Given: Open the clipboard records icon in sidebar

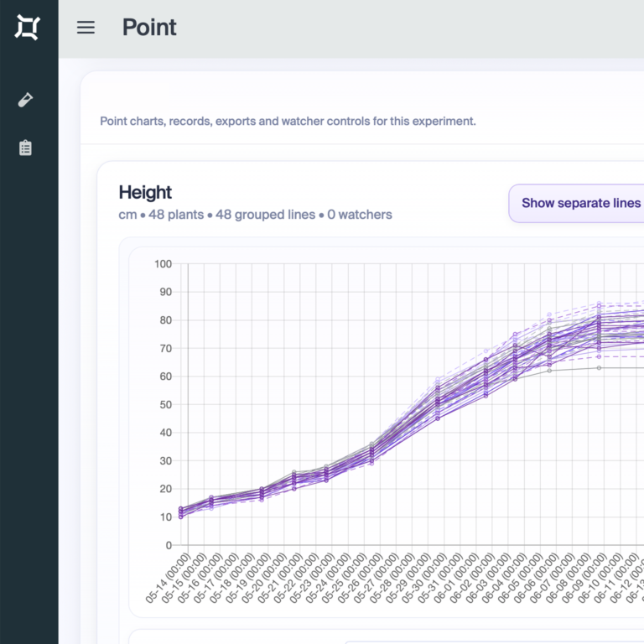Looking at the screenshot, I should point(25,148).
